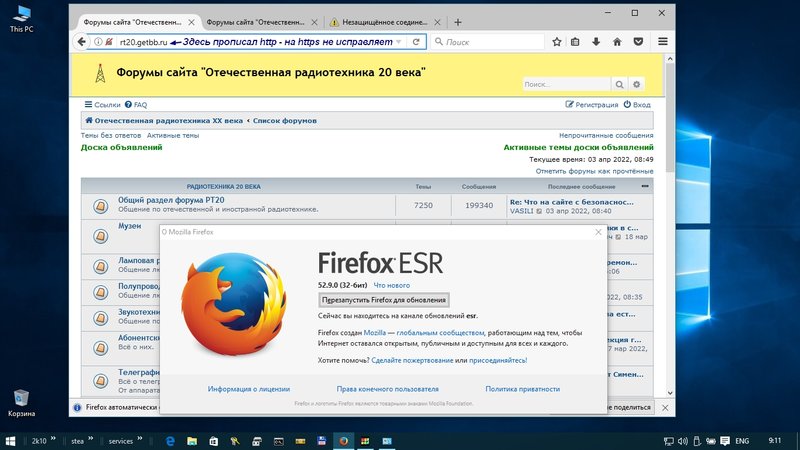Close the About Mozilla Firefox dialog
Screen dimensions: 800x450
[598, 232]
